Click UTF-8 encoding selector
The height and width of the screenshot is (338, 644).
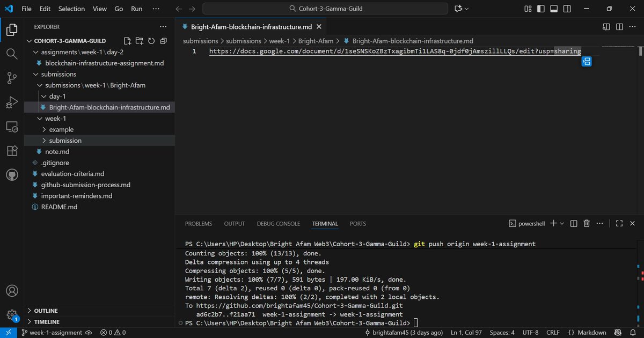[530, 333]
